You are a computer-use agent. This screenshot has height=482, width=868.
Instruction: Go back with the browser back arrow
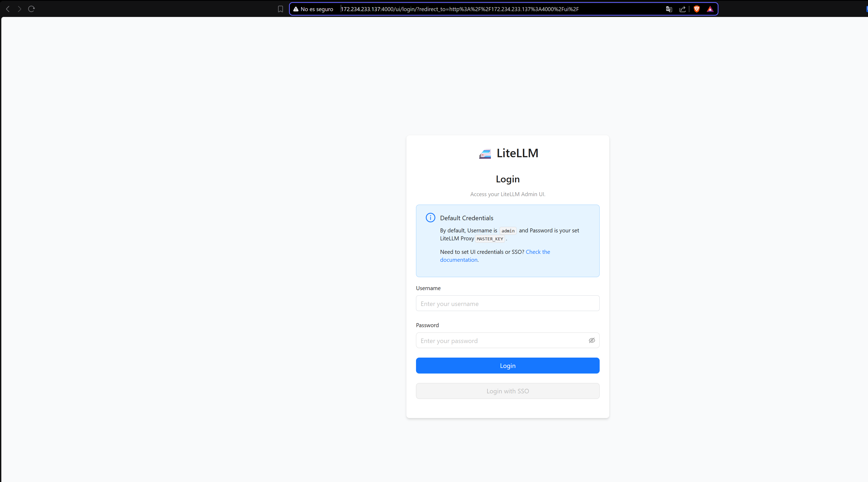(x=8, y=9)
